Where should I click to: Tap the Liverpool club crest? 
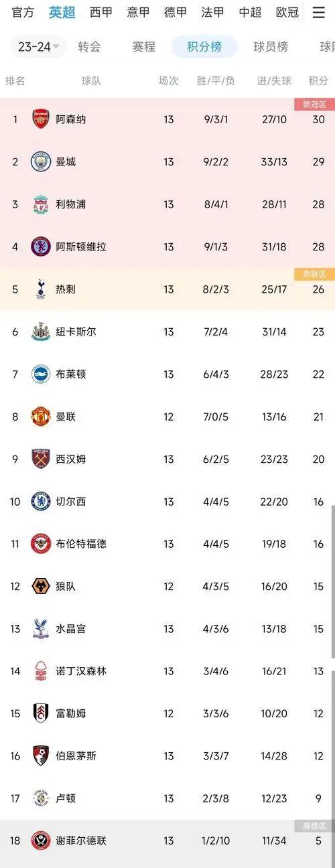[41, 204]
